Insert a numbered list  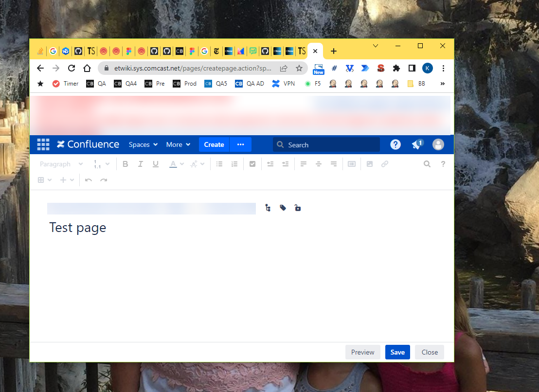pyautogui.click(x=234, y=164)
